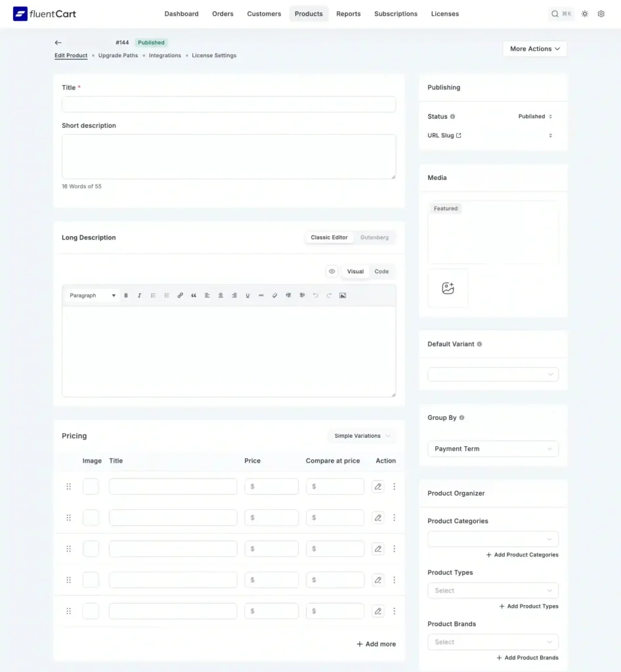Screen dimensions: 621x672
Task: Insert a hyperlink using the link icon
Action: coord(180,295)
